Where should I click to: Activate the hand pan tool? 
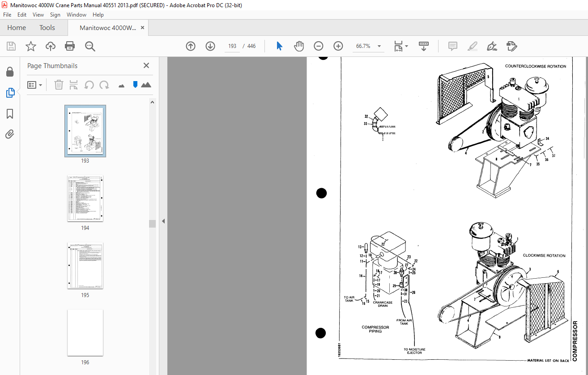pos(298,46)
